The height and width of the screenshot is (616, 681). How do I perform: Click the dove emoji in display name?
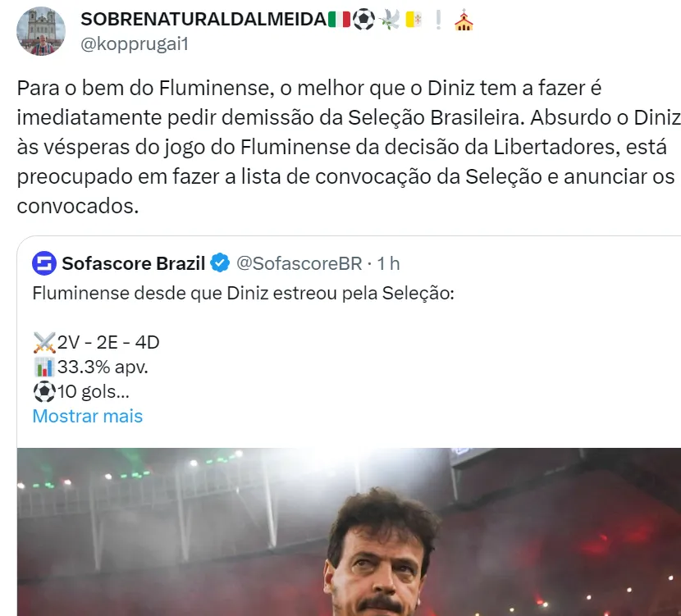coord(389,20)
